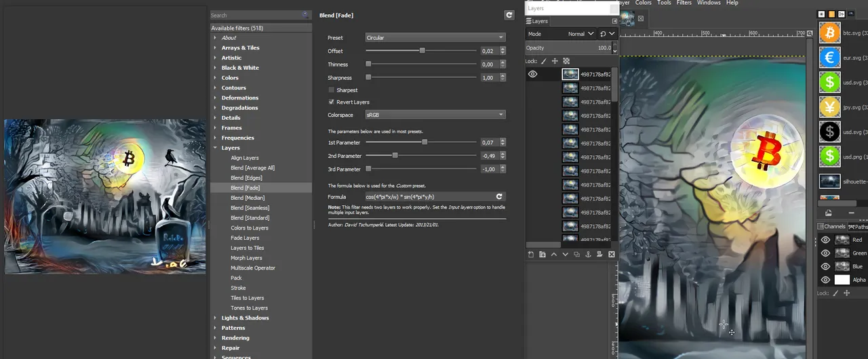Expand the Black & White category
This screenshot has height=359, width=868.
coord(215,68)
